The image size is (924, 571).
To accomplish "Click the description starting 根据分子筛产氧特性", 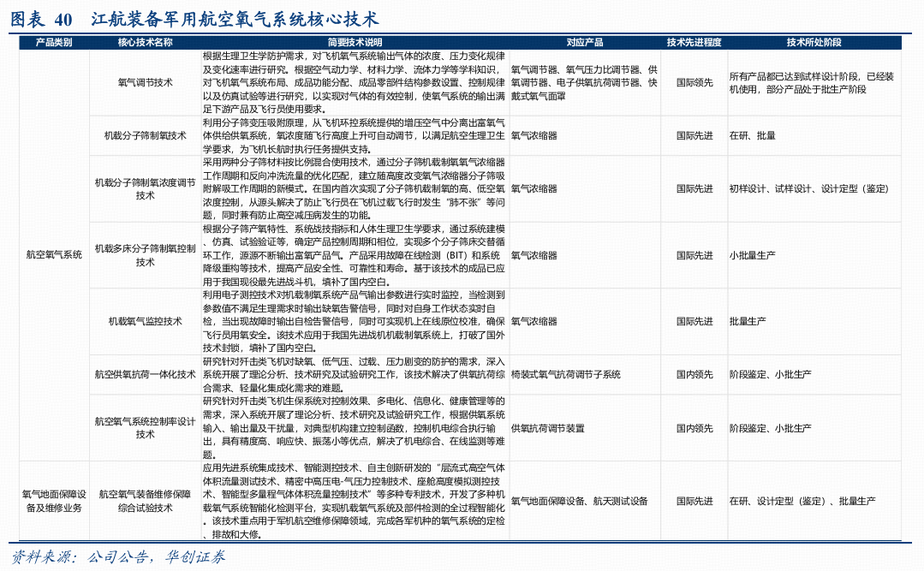I will click(355, 255).
